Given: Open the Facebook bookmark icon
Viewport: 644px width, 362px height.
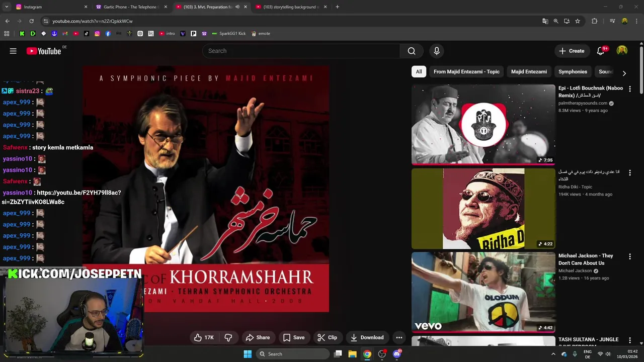Looking at the screenshot, I should point(108,34).
